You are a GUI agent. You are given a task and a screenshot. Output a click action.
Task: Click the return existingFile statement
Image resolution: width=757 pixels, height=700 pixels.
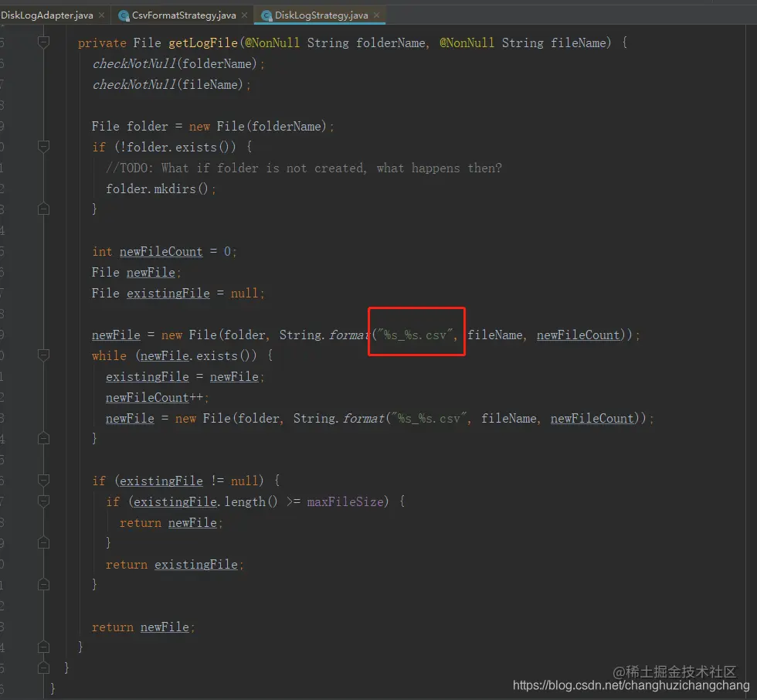point(175,564)
